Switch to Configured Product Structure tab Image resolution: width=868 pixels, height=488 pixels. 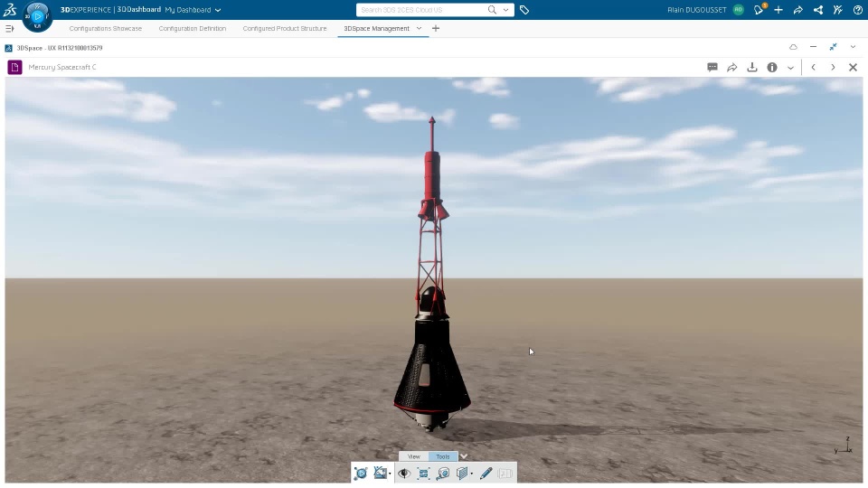point(285,28)
